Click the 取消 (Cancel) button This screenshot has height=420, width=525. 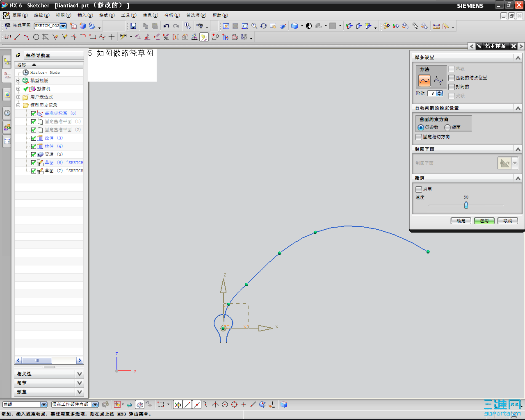click(x=508, y=221)
